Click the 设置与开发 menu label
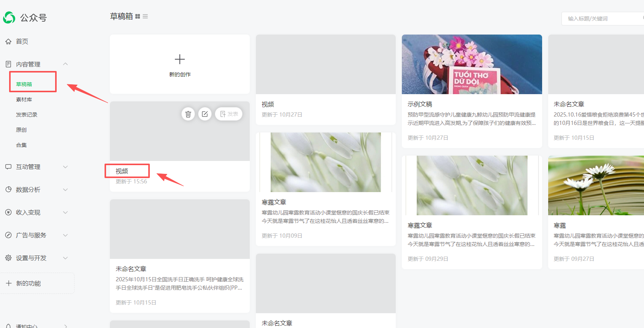The width and height of the screenshot is (644, 328). [31, 258]
